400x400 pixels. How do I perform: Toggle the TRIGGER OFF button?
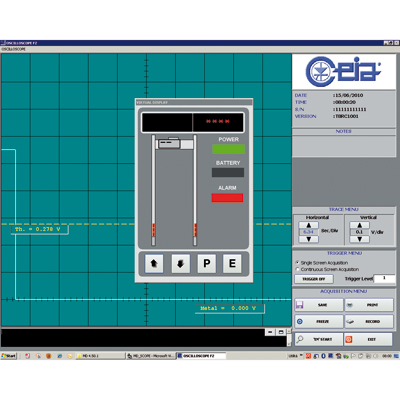(314, 279)
